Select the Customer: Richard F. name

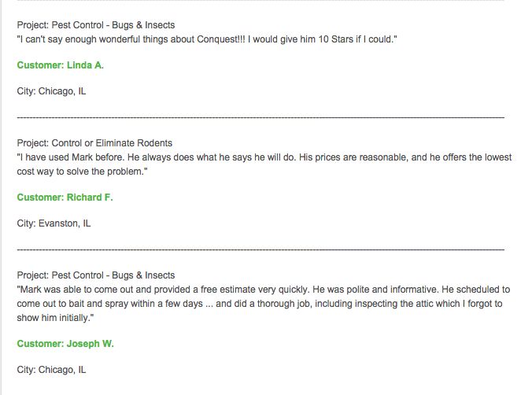coord(65,197)
